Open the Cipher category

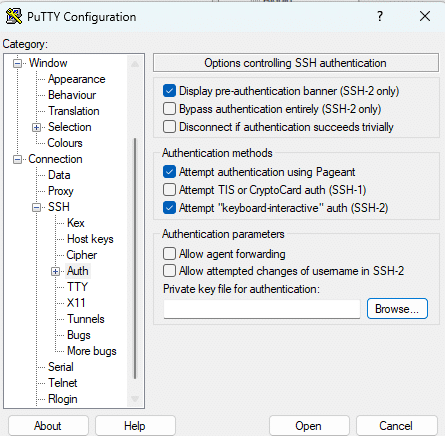pos(82,255)
